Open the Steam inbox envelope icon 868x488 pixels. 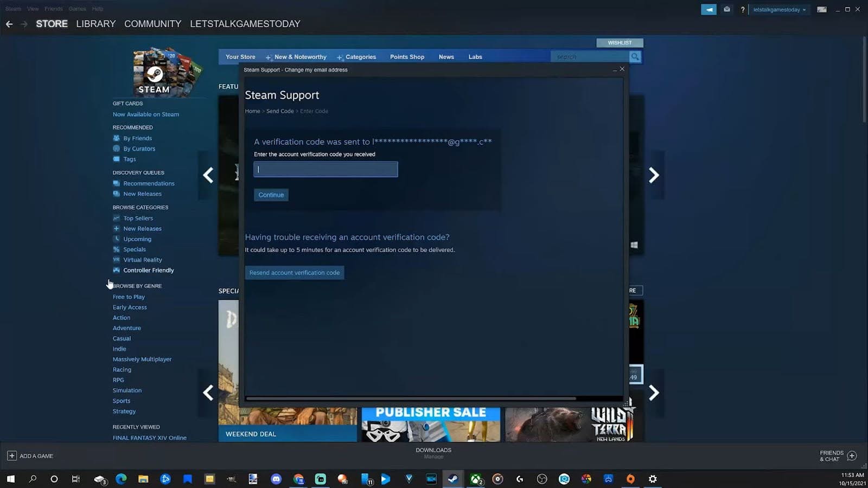[x=727, y=9]
